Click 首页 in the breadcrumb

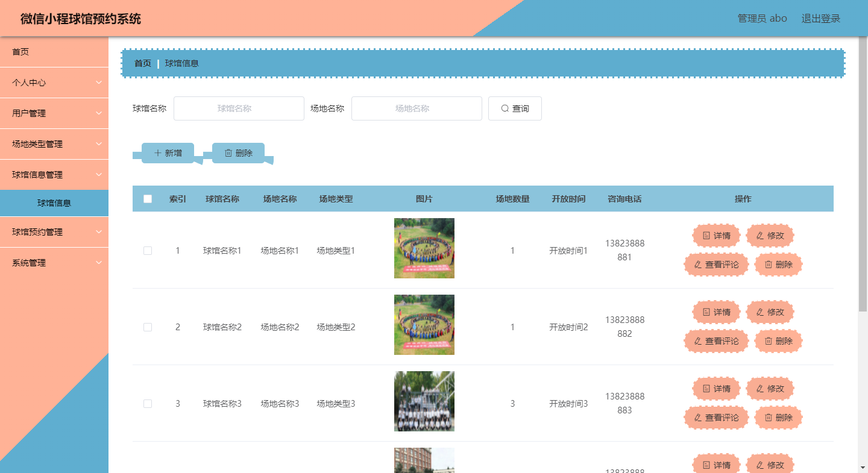point(143,63)
